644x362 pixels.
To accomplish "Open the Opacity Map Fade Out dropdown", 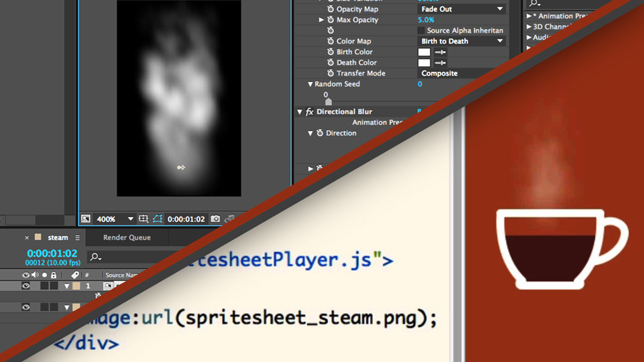I will click(x=462, y=9).
